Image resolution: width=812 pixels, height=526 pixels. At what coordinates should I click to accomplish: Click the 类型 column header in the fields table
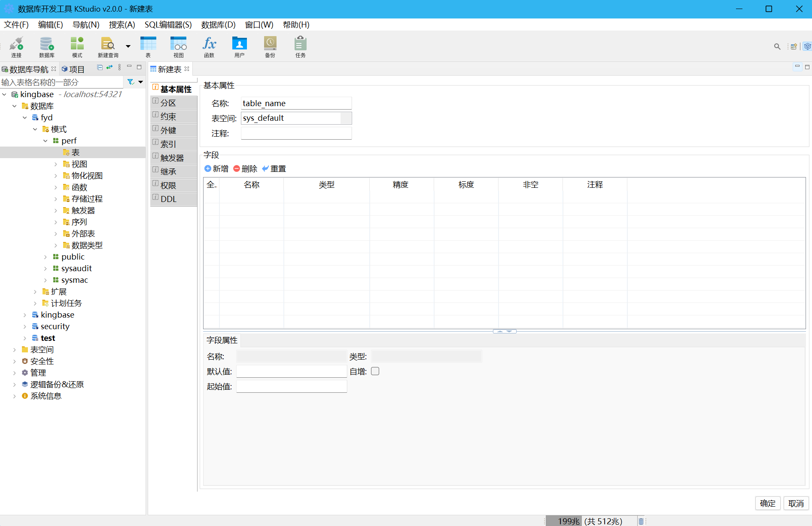(326, 185)
